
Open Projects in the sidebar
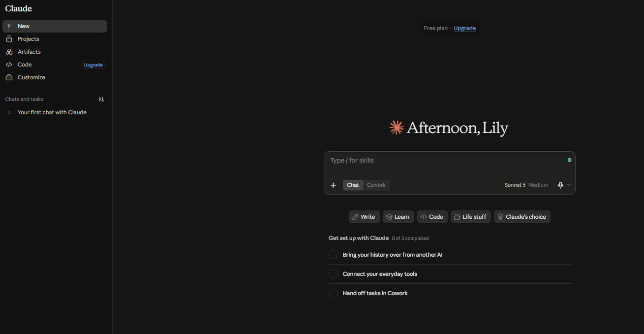(x=55, y=39)
